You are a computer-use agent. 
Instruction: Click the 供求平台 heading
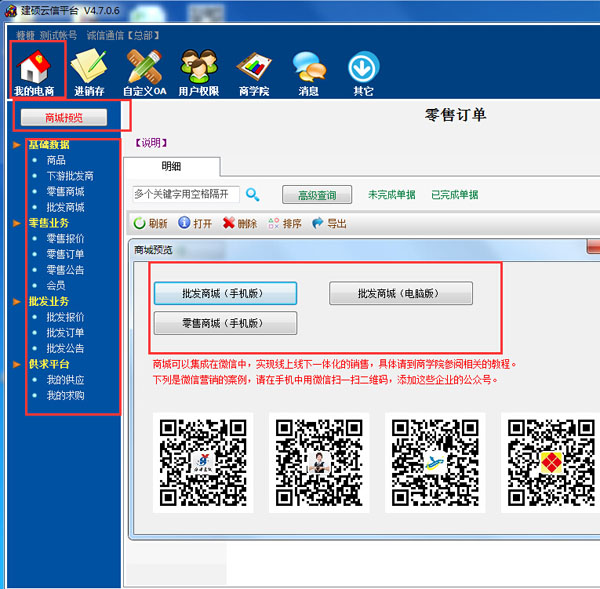pos(49,364)
